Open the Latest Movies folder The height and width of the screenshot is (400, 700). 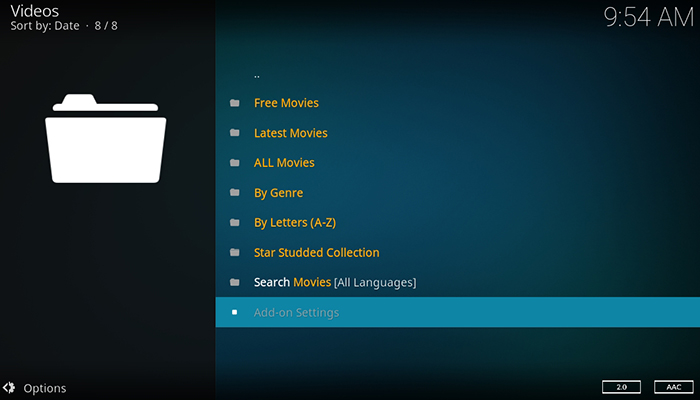click(x=458, y=133)
